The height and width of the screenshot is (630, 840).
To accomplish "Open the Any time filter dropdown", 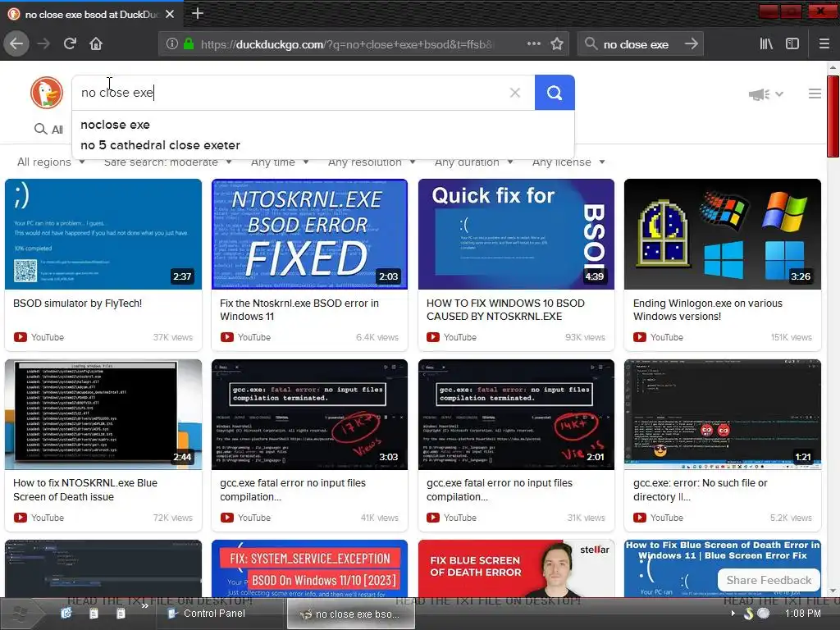I will (x=280, y=162).
